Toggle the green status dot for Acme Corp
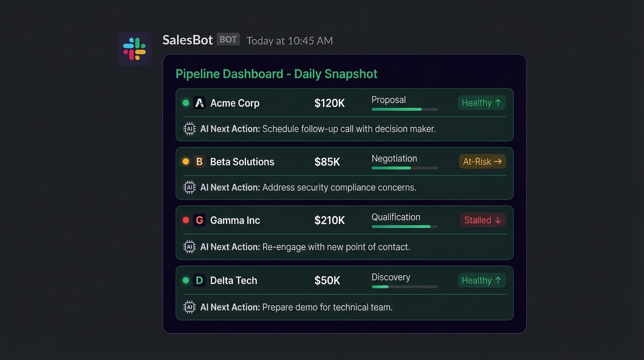 click(x=186, y=103)
